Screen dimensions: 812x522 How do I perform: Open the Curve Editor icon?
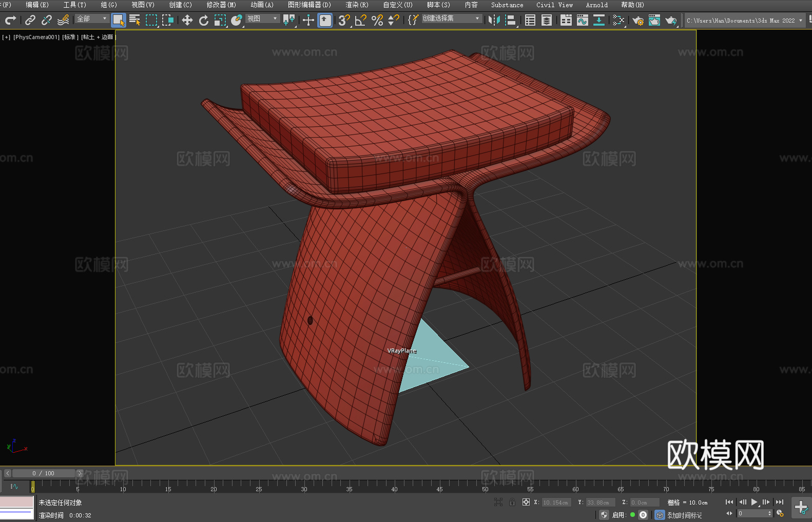pyautogui.click(x=583, y=20)
